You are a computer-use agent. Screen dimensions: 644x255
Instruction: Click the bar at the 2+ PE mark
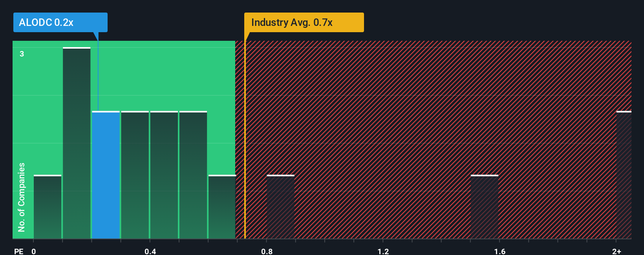[624, 175]
